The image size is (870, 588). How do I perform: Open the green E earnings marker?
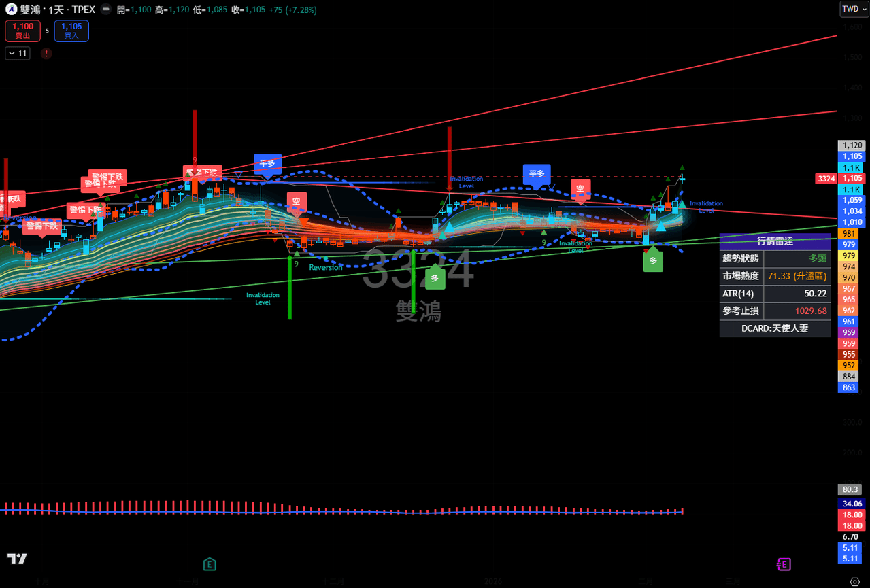(x=210, y=564)
